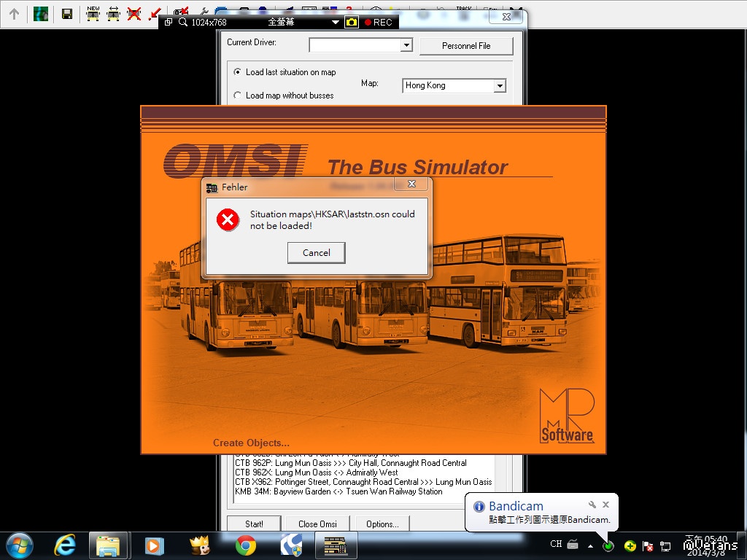
Task: Click the Start! button
Action: [254, 524]
